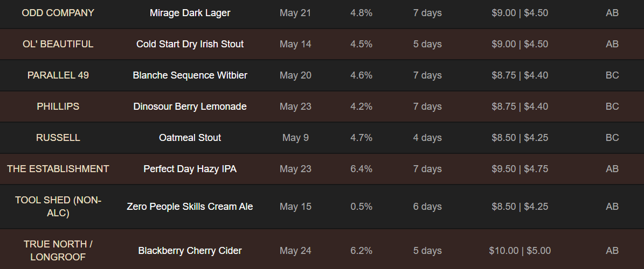Select Mirage Dark Lager beer name
The height and width of the screenshot is (269, 644).
(x=190, y=13)
